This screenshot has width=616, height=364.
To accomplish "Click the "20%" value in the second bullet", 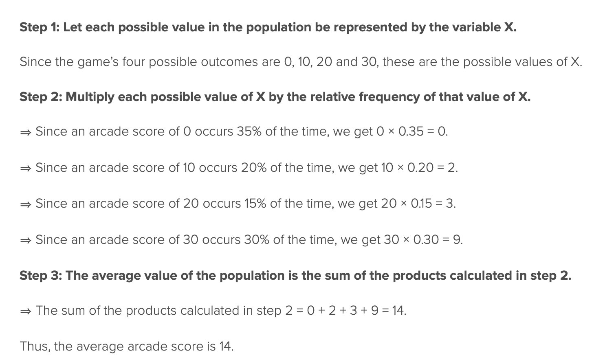I will [253, 168].
